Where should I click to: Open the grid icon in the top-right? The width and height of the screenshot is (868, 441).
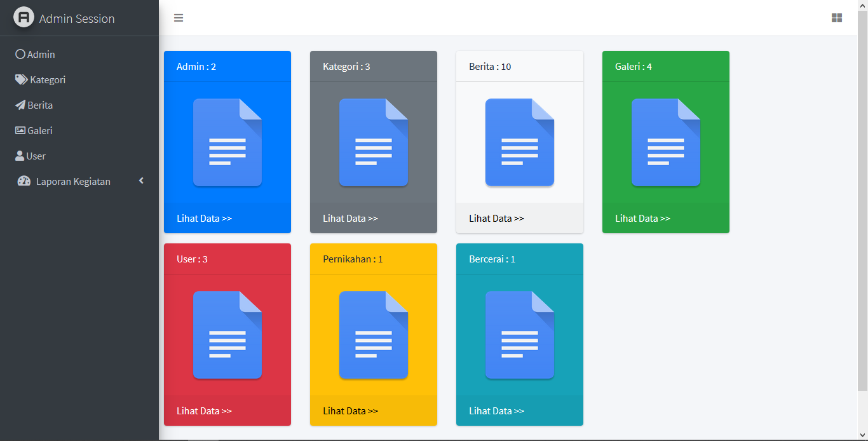click(837, 18)
